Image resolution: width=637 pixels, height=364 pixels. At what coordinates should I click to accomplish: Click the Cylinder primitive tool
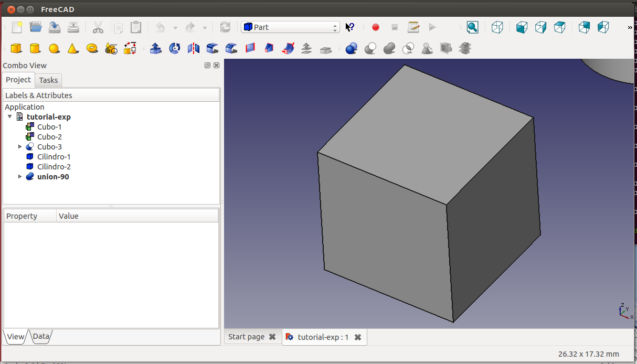coord(35,49)
